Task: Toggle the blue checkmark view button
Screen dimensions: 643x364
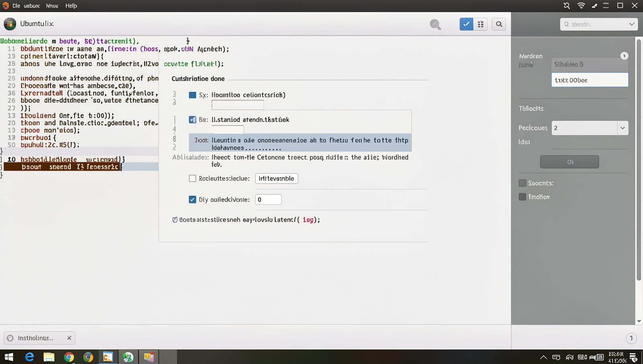Action: (466, 24)
